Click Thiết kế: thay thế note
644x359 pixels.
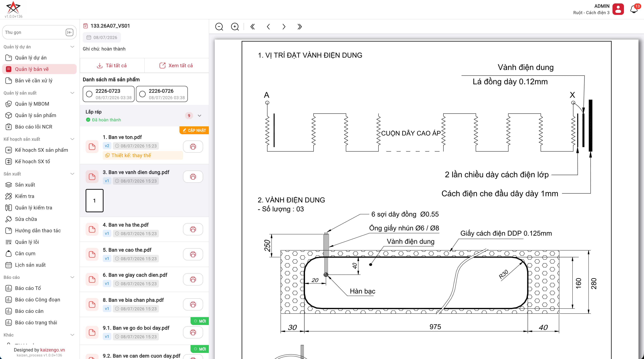tap(143, 155)
